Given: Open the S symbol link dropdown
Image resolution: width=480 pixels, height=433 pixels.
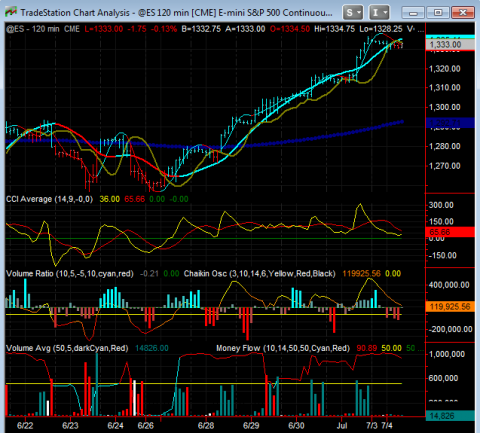Looking at the screenshot, I should click(359, 13).
